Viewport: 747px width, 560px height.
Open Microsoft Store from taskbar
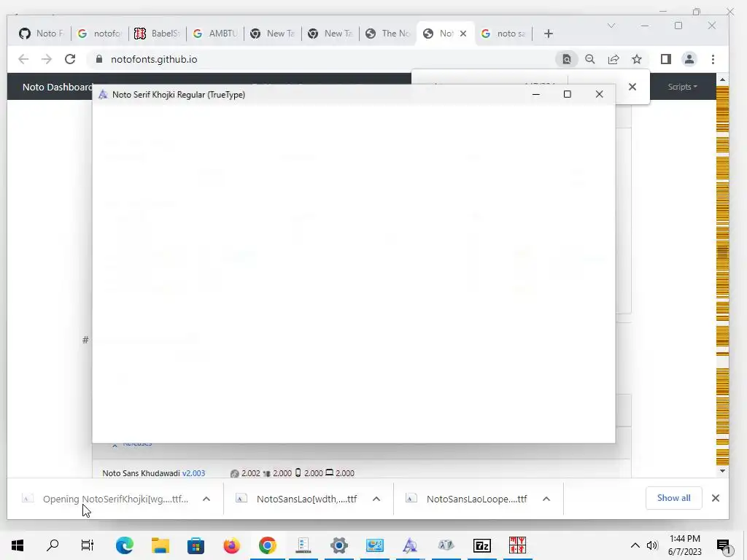[x=196, y=545]
